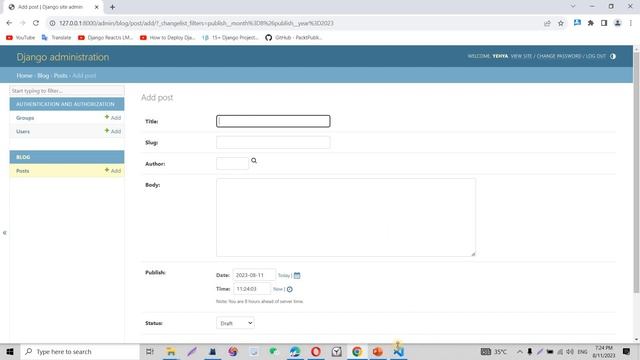
Task: Click the taskbar search box
Action: click(x=80, y=352)
